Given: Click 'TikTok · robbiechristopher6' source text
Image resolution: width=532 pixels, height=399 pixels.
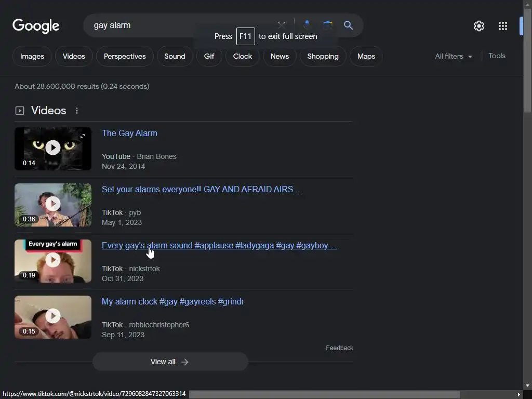Looking at the screenshot, I should (145, 325).
